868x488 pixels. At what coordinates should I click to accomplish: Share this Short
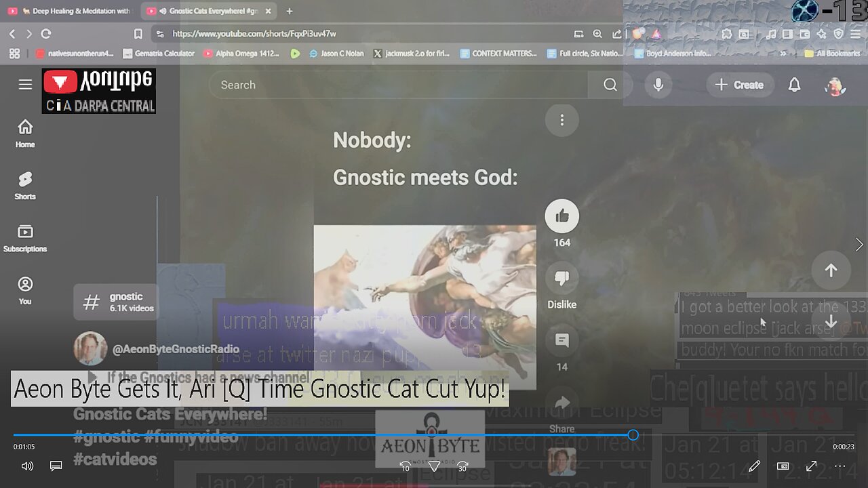click(x=562, y=404)
